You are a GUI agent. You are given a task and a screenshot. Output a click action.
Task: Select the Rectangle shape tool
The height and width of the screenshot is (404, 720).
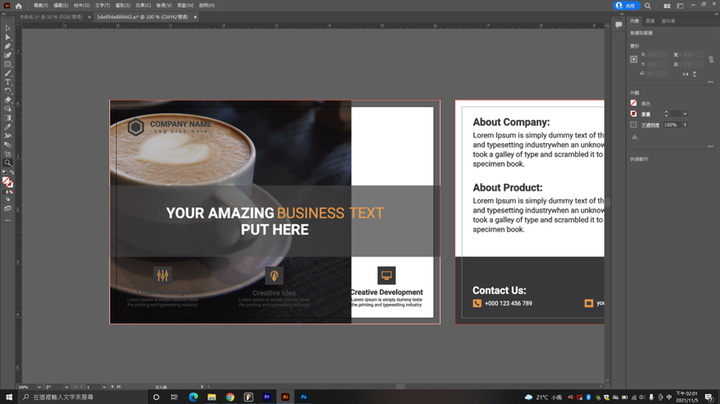pos(8,64)
